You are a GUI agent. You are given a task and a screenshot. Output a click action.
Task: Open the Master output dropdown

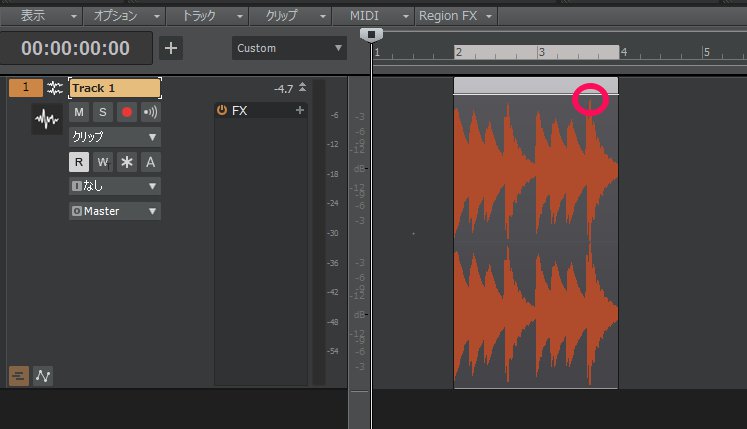coord(114,211)
